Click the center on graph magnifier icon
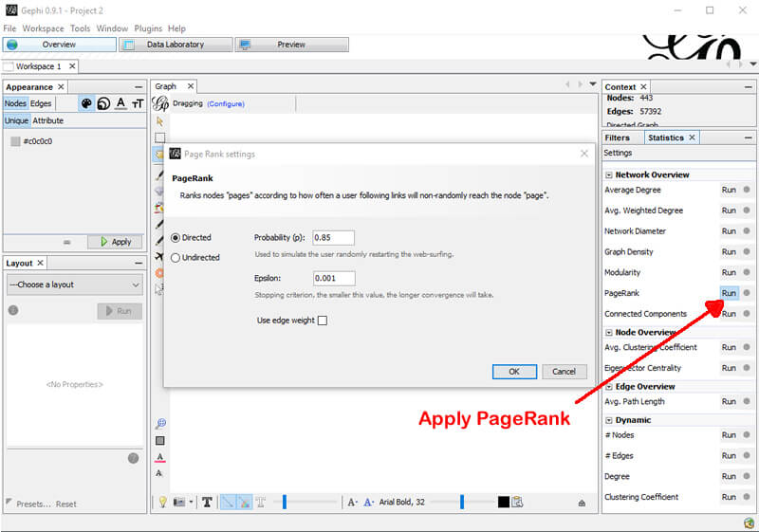Screen dimensions: 759x532 [160, 424]
